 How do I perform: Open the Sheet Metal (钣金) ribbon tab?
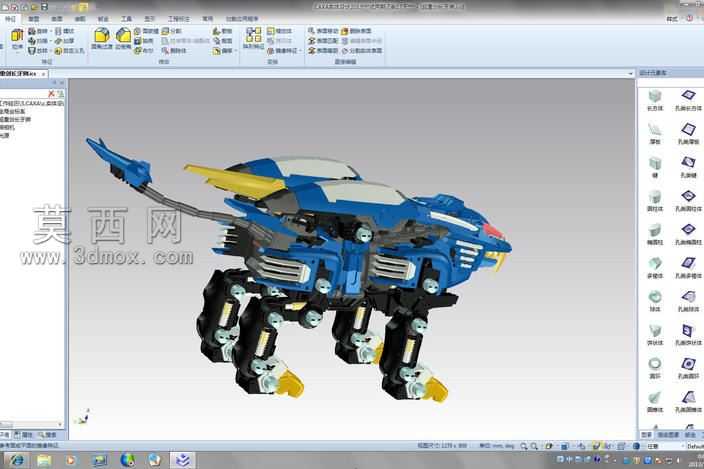[x=103, y=19]
